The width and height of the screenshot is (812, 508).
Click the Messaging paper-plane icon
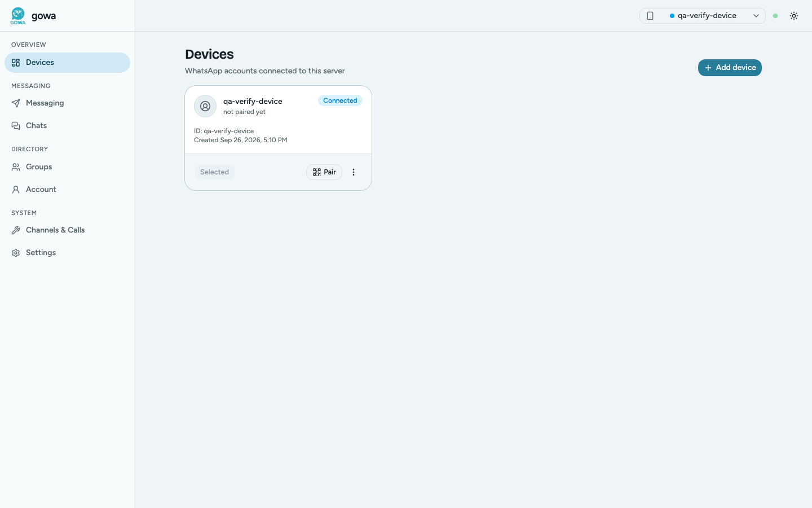click(16, 103)
